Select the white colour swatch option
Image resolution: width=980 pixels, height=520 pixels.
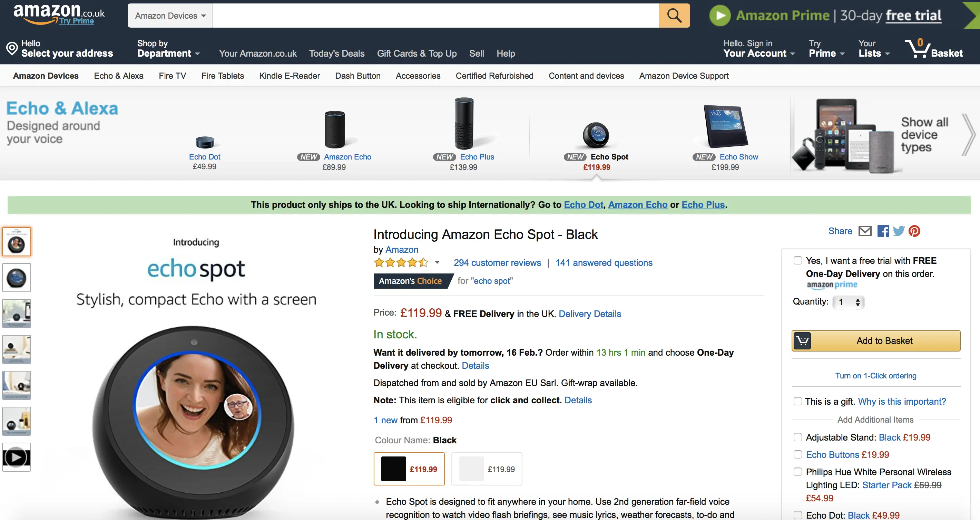[487, 469]
